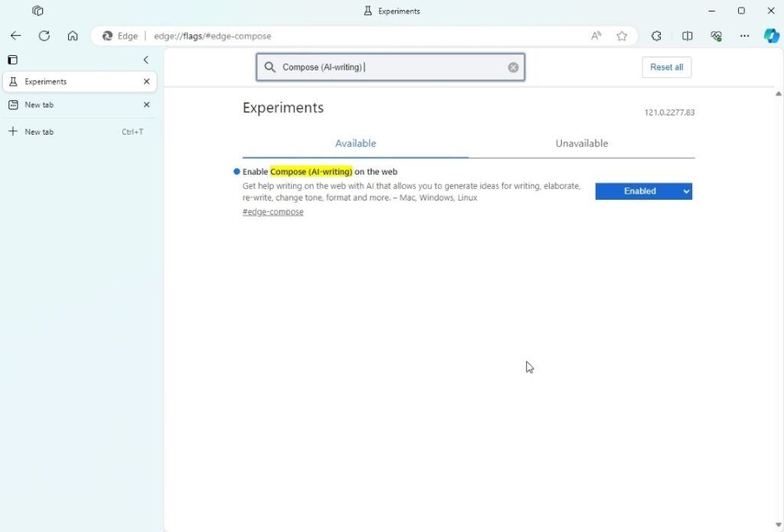Image resolution: width=784 pixels, height=532 pixels.
Task: Open Copilot sidebar icon
Action: point(771,36)
